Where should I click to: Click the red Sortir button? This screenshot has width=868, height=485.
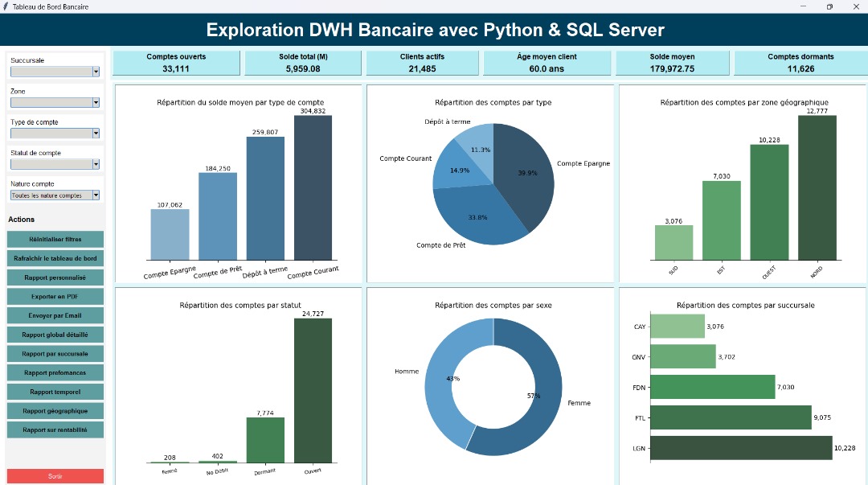(55, 476)
